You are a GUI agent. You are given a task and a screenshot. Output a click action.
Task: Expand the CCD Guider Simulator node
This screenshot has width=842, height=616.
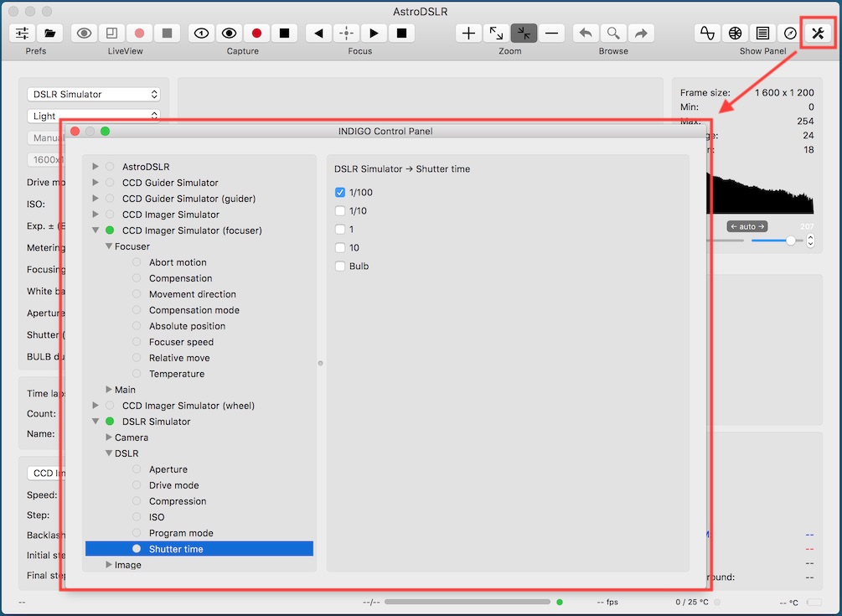(95, 183)
